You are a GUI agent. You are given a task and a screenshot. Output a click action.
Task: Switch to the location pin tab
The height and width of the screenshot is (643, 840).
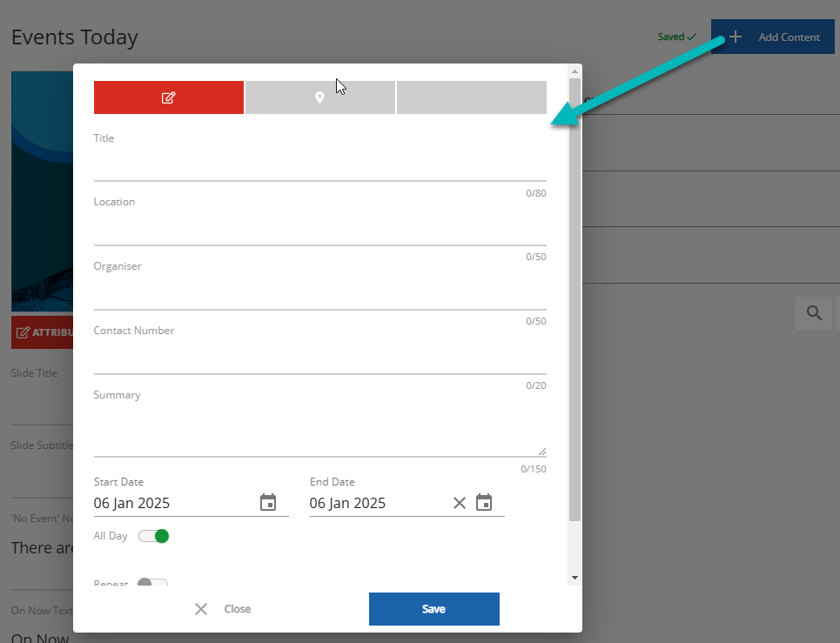[319, 97]
